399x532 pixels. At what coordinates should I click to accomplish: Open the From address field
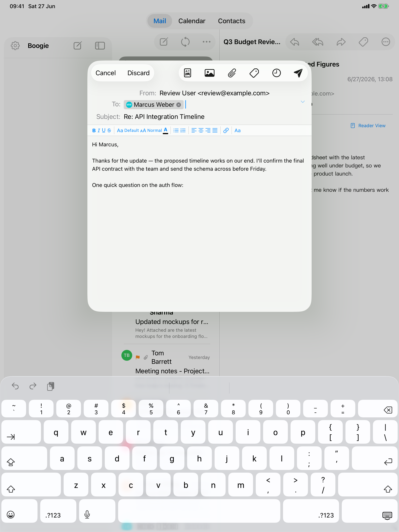[x=214, y=93]
